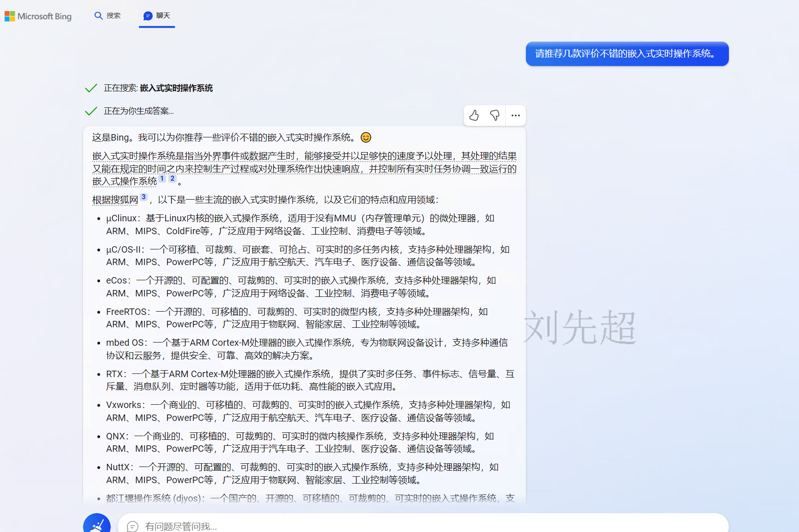Click the 正在为你生成答案 status line
This screenshot has height=532, width=799.
(138, 111)
